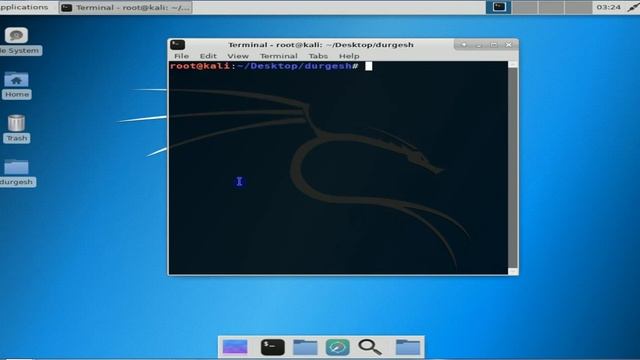This screenshot has height=360, width=640.
Task: Open the Terminal menu item
Action: click(279, 56)
